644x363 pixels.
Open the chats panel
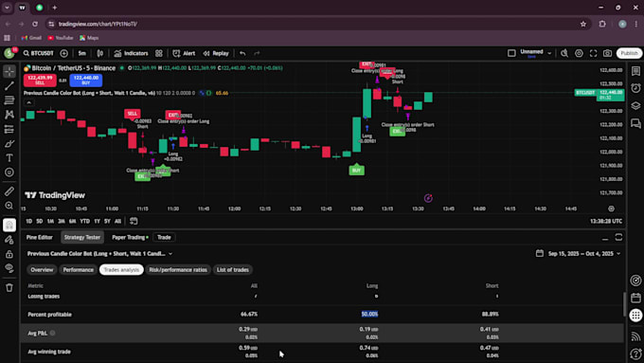pos(635,123)
